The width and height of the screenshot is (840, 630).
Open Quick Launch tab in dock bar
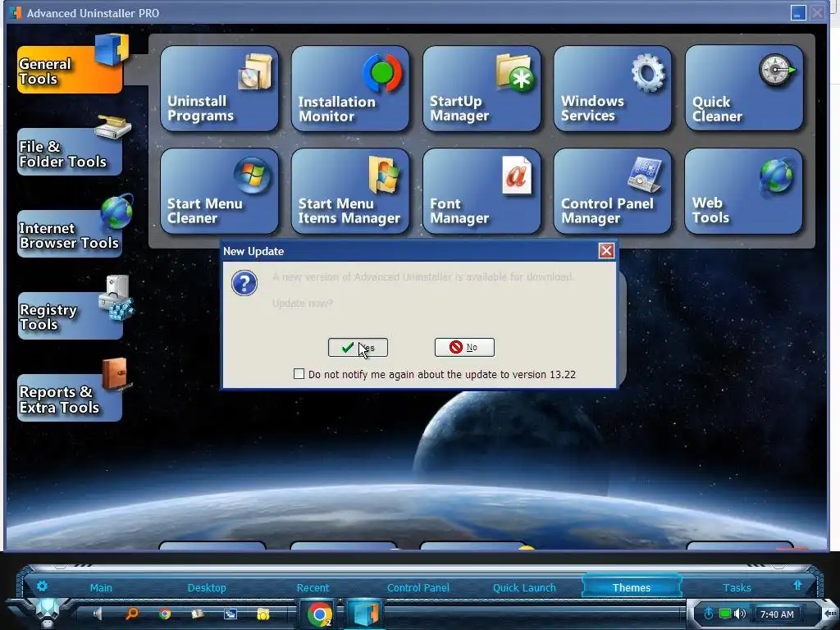[x=524, y=587]
